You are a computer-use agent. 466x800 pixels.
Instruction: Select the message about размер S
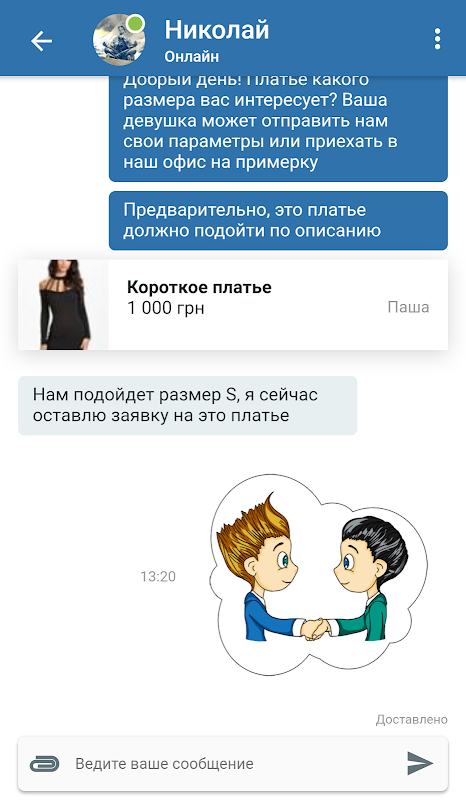[x=187, y=406]
